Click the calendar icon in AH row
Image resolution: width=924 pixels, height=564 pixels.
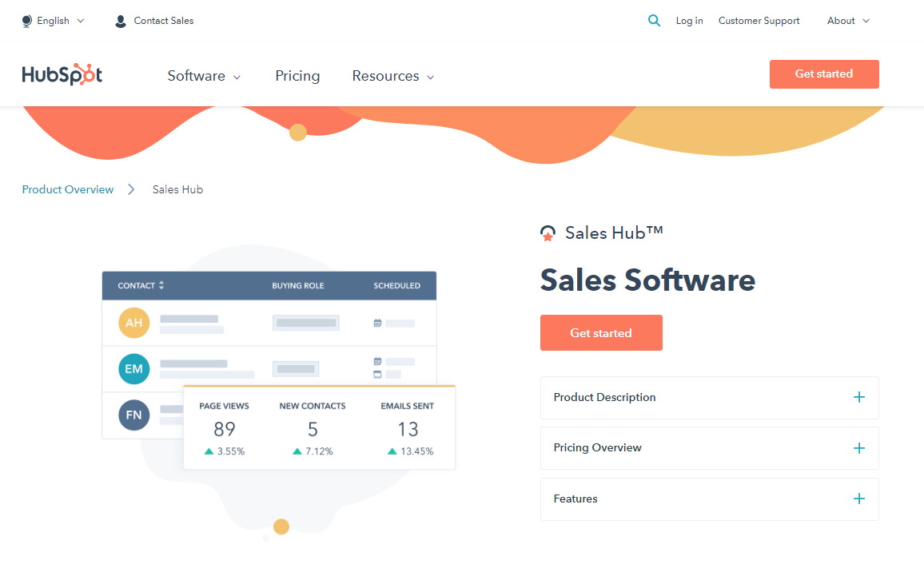click(x=378, y=323)
